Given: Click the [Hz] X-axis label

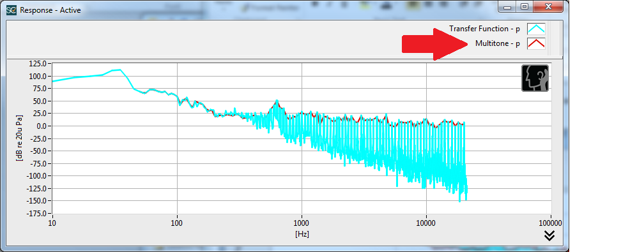Looking at the screenshot, I should [x=302, y=234].
